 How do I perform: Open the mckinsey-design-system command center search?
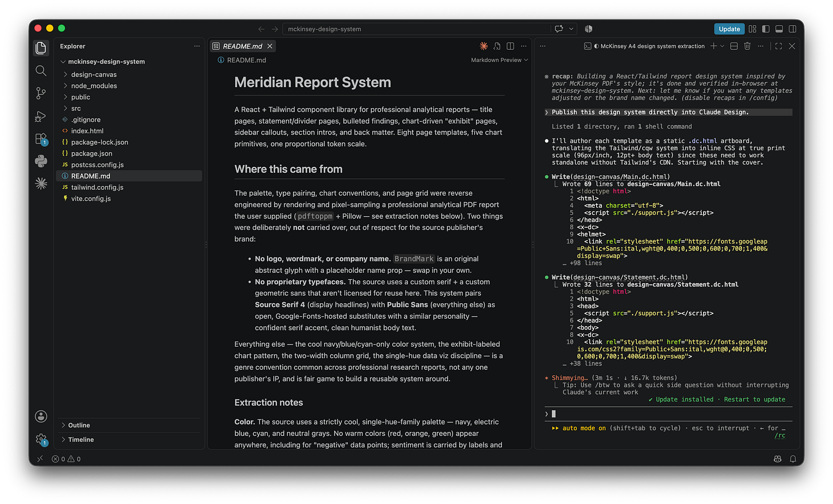coord(417,29)
